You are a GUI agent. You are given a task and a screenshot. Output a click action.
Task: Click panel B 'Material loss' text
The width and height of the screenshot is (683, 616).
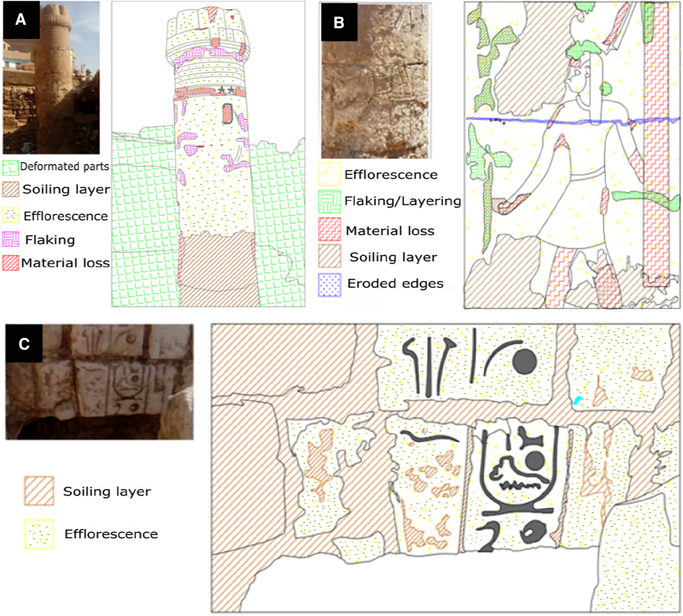pos(390,231)
